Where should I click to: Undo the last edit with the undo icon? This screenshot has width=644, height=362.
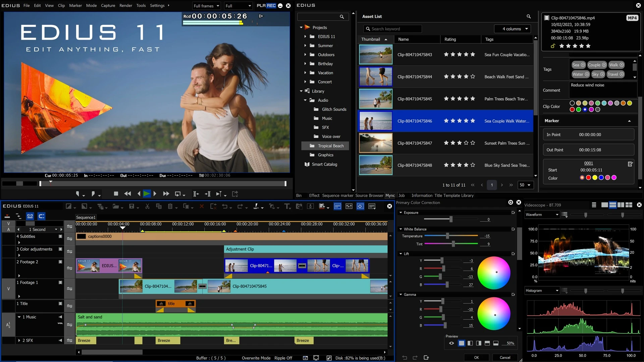225,207
